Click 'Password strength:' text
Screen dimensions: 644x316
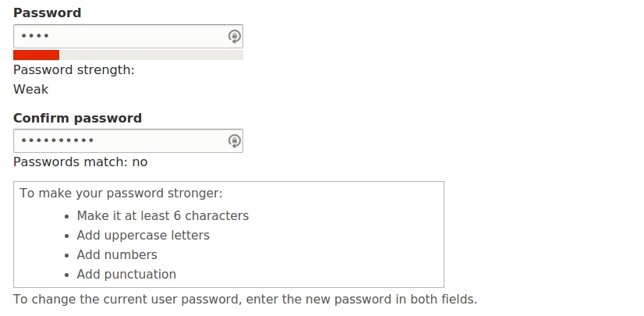(x=74, y=70)
